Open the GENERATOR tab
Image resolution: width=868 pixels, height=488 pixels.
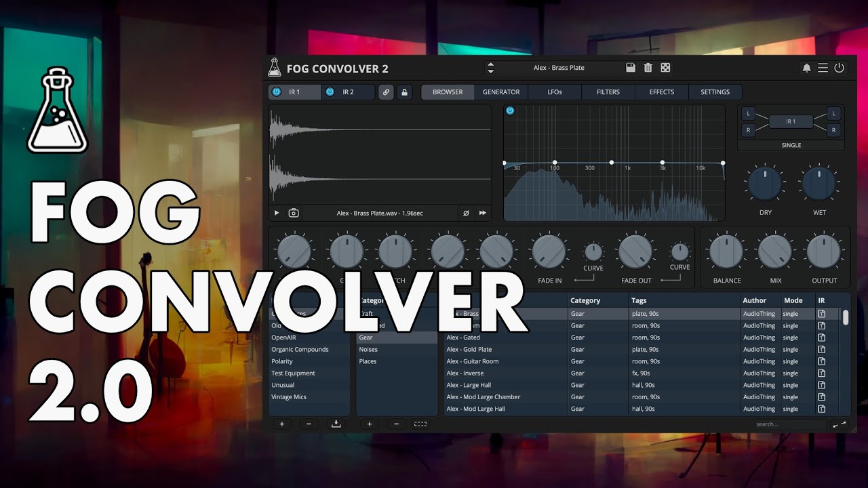pos(501,92)
